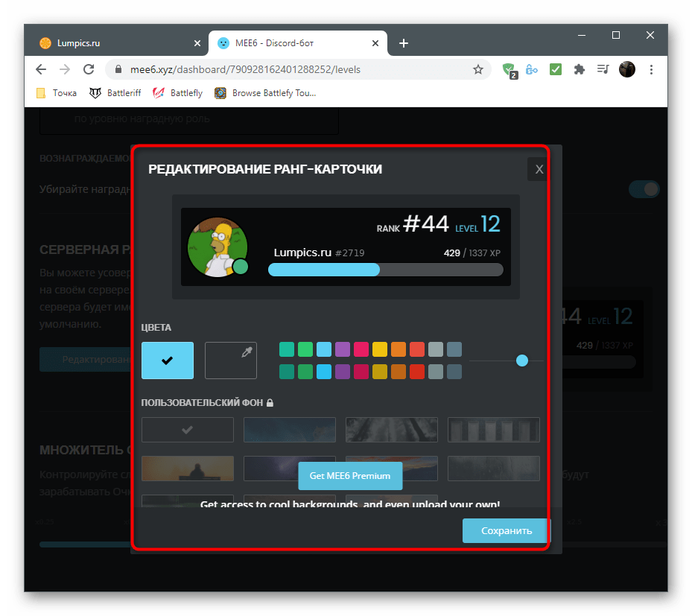Bookmark this page with the star icon

click(x=478, y=69)
